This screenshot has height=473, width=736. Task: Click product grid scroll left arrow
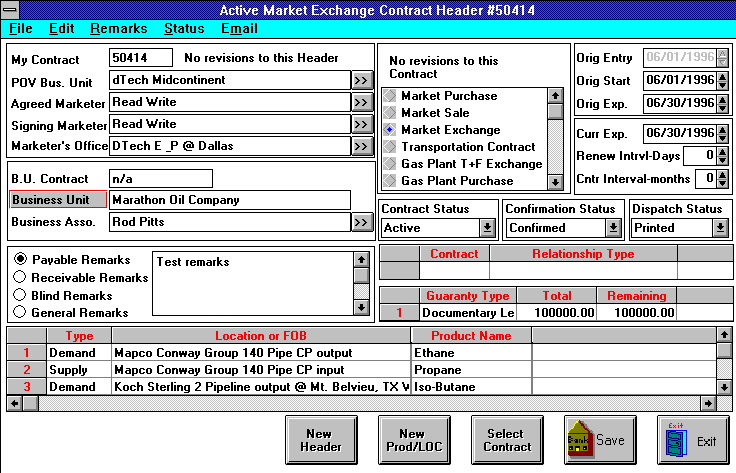pos(15,403)
